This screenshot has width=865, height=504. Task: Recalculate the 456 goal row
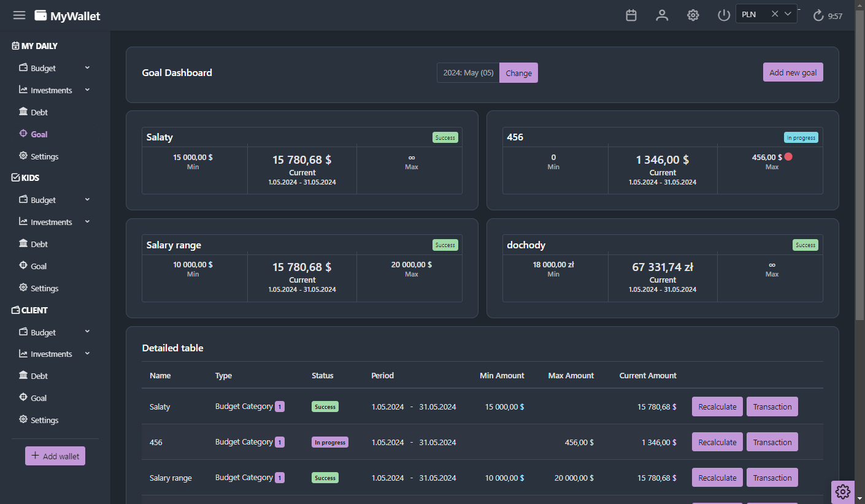tap(717, 442)
